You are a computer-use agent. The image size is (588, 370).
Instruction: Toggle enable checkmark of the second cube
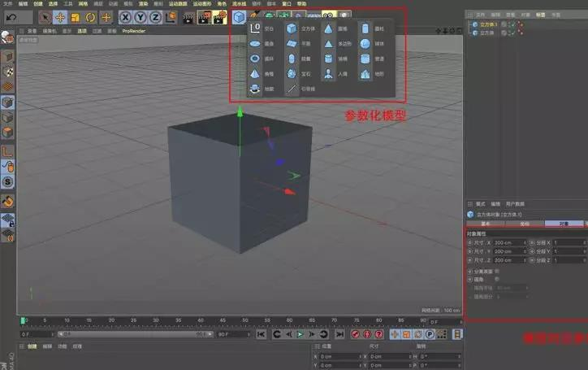pos(512,33)
